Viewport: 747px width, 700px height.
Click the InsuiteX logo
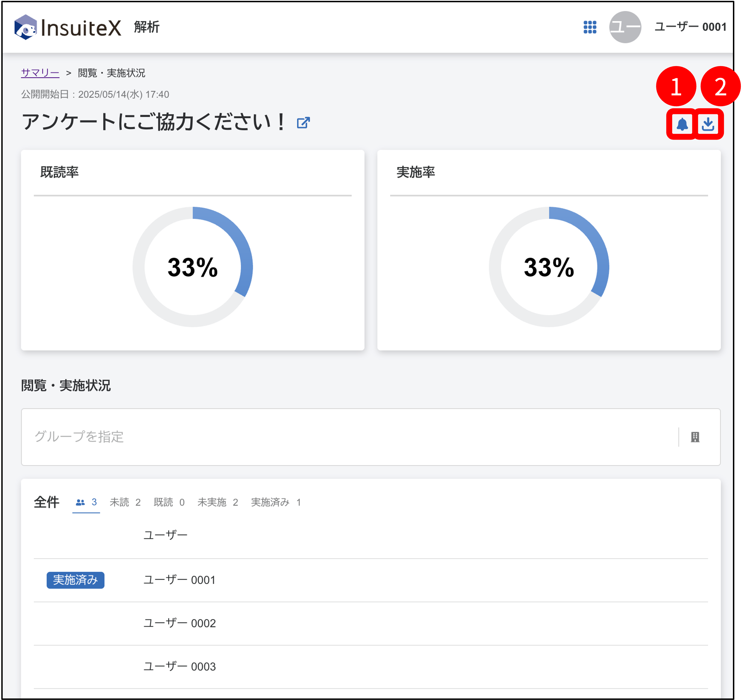(x=68, y=27)
